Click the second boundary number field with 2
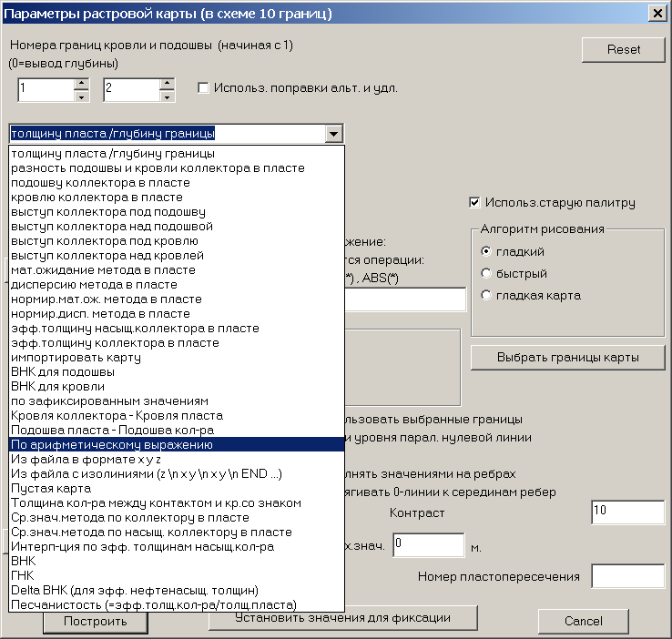The image size is (672, 639). [x=132, y=90]
